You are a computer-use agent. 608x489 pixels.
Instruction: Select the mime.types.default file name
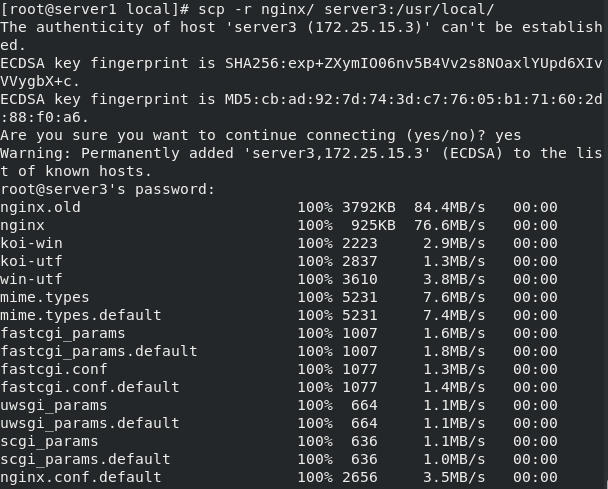81,315
